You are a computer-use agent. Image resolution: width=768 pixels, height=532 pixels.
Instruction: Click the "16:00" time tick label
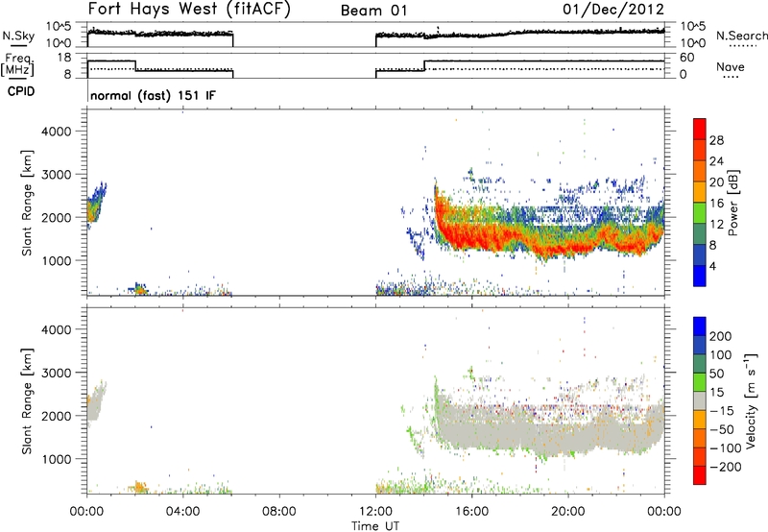[x=471, y=512]
